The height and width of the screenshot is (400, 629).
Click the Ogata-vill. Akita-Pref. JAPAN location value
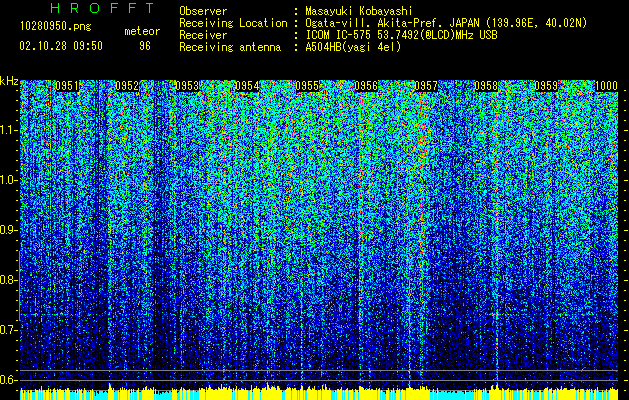(x=446, y=23)
